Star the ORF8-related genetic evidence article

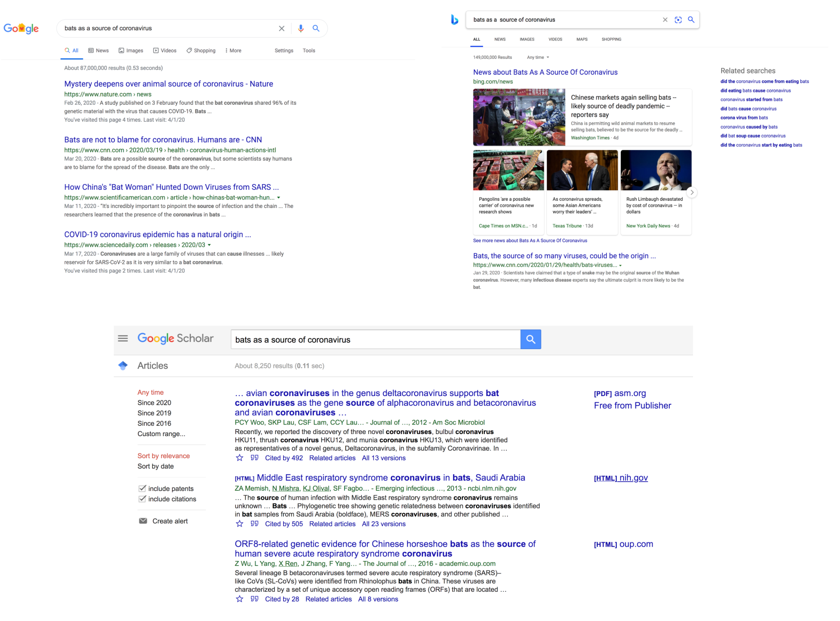[x=239, y=599]
